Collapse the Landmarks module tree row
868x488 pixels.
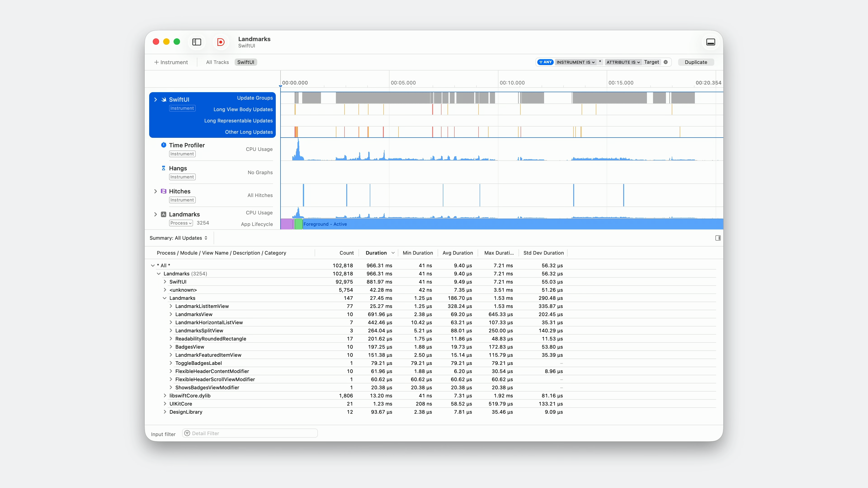(164, 298)
